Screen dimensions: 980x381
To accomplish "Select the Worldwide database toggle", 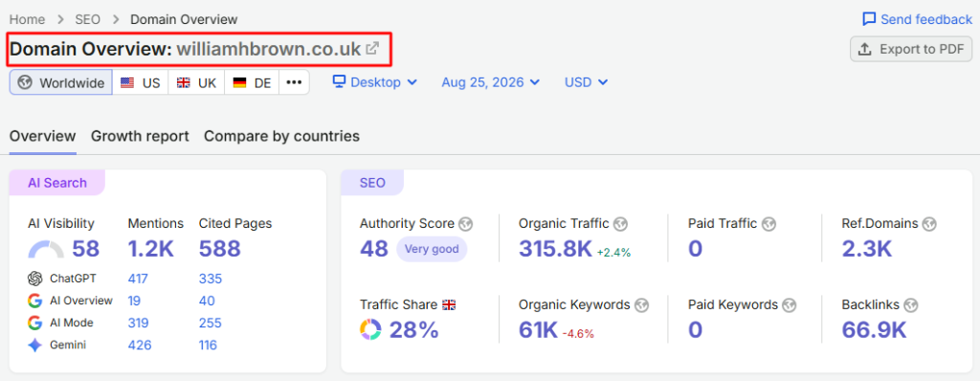I will (61, 82).
